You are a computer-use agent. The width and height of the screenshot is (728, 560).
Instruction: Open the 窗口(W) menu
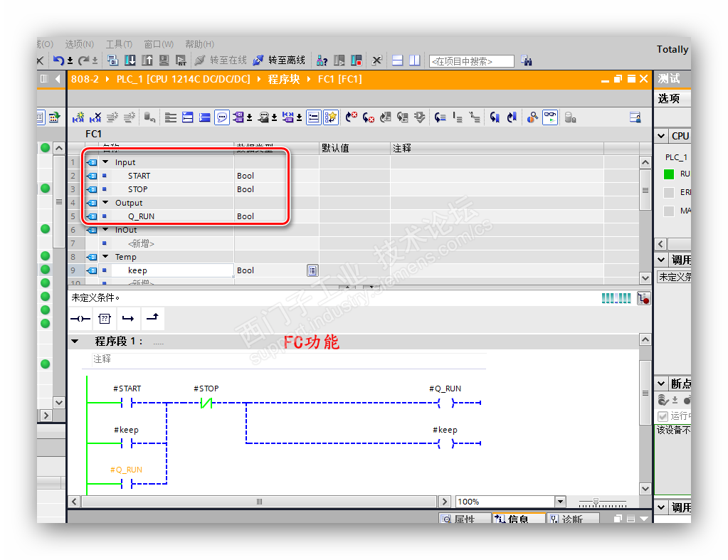tap(159, 44)
